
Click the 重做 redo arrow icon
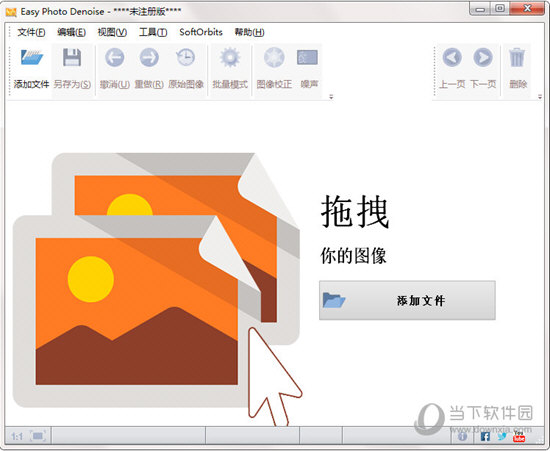click(149, 58)
